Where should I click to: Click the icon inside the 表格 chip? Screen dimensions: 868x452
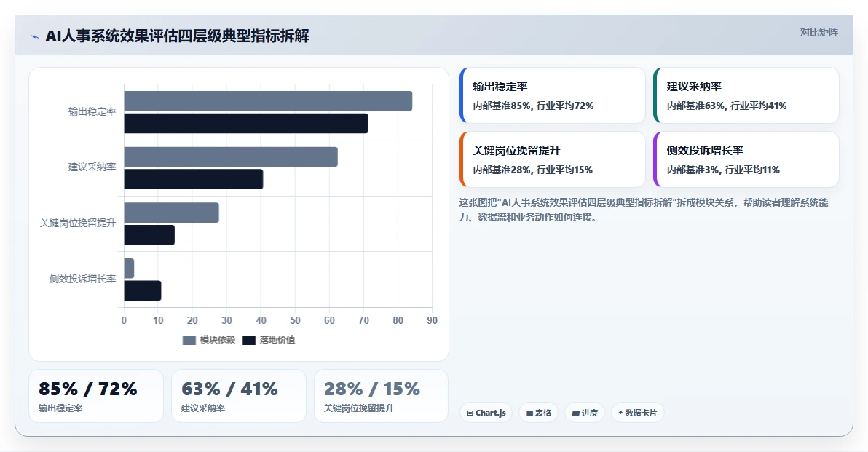pos(529,413)
